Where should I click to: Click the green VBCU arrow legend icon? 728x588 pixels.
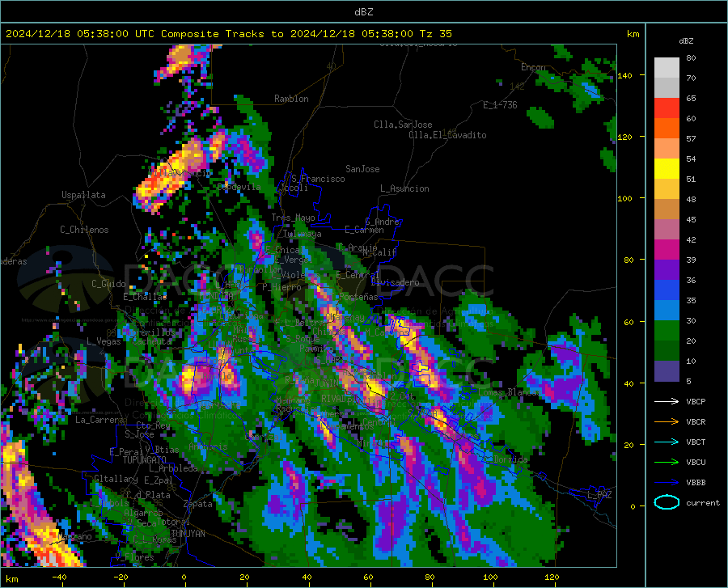tap(667, 462)
